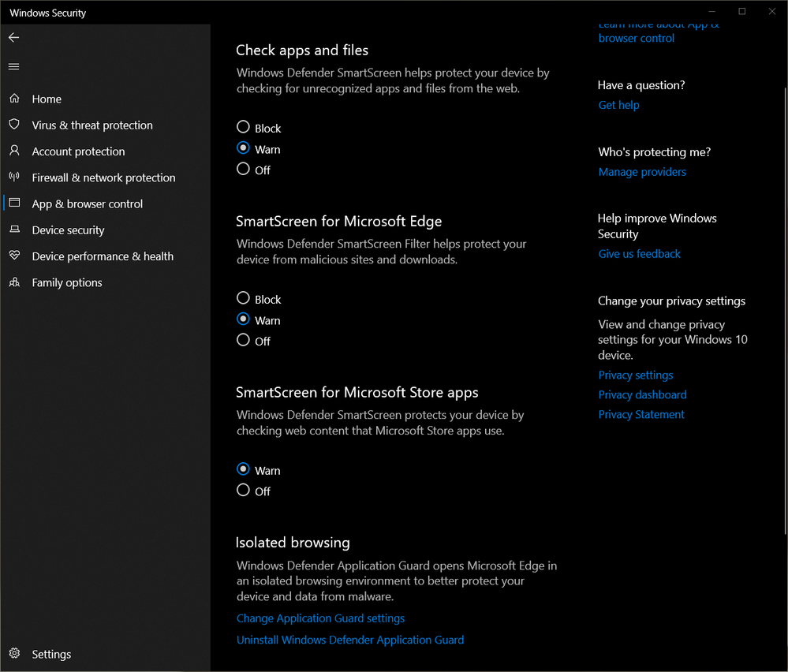The image size is (788, 672).
Task: Click the Isolated browsing heading
Action: (293, 543)
